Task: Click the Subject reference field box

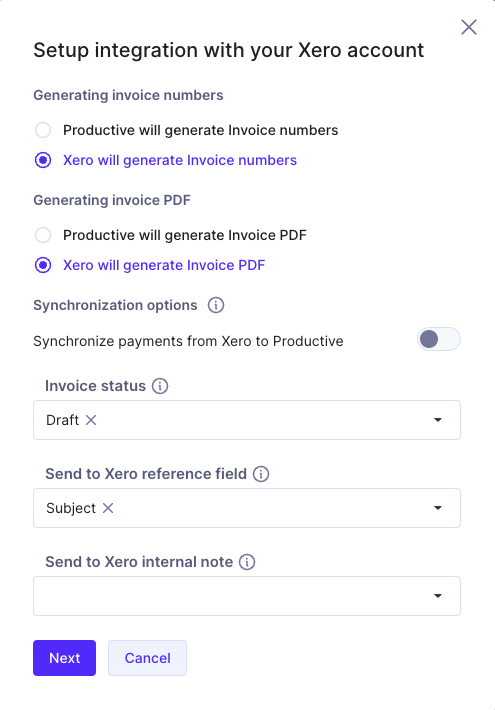Action: 247,508
